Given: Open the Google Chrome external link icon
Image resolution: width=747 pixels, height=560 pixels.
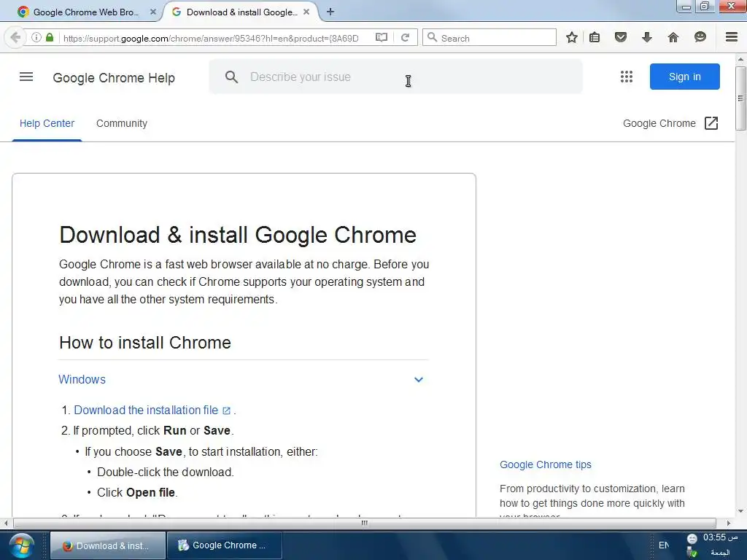Looking at the screenshot, I should click(x=711, y=123).
